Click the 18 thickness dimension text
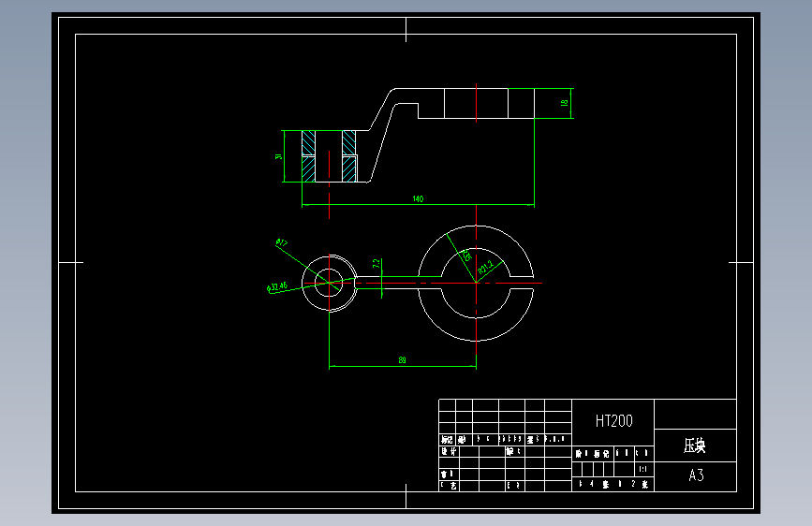The image size is (812, 526). (x=565, y=103)
